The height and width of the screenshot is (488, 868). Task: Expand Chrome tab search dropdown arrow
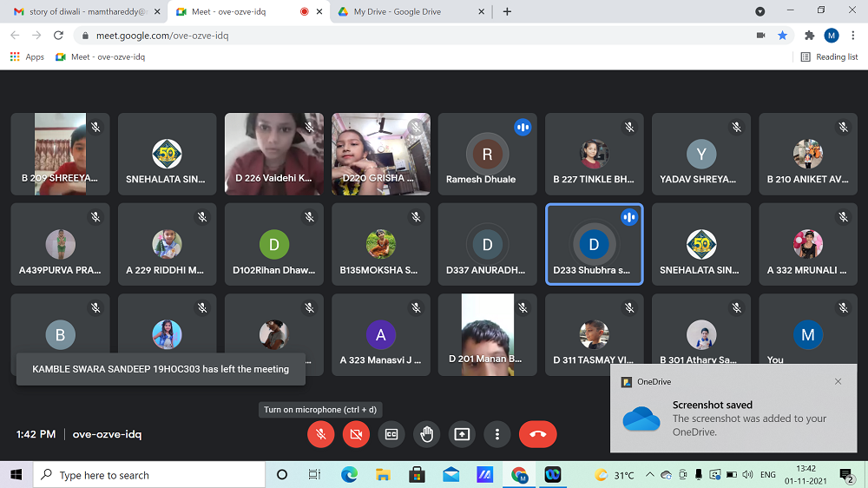point(760,11)
